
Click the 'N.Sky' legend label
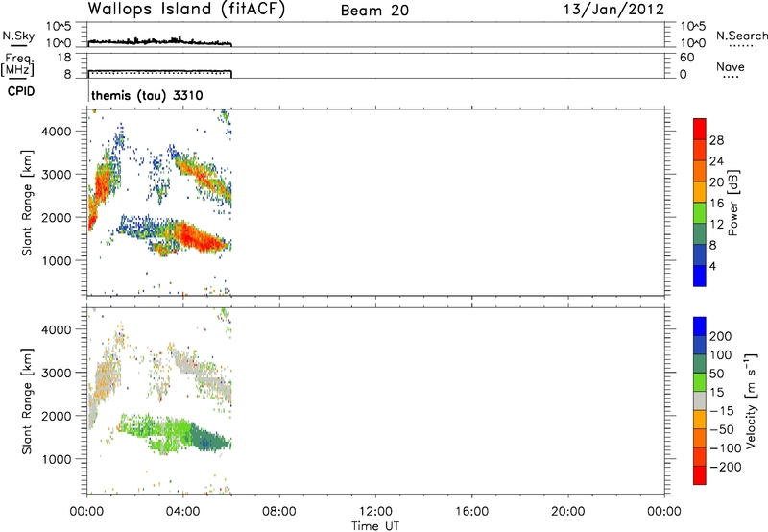point(18,36)
